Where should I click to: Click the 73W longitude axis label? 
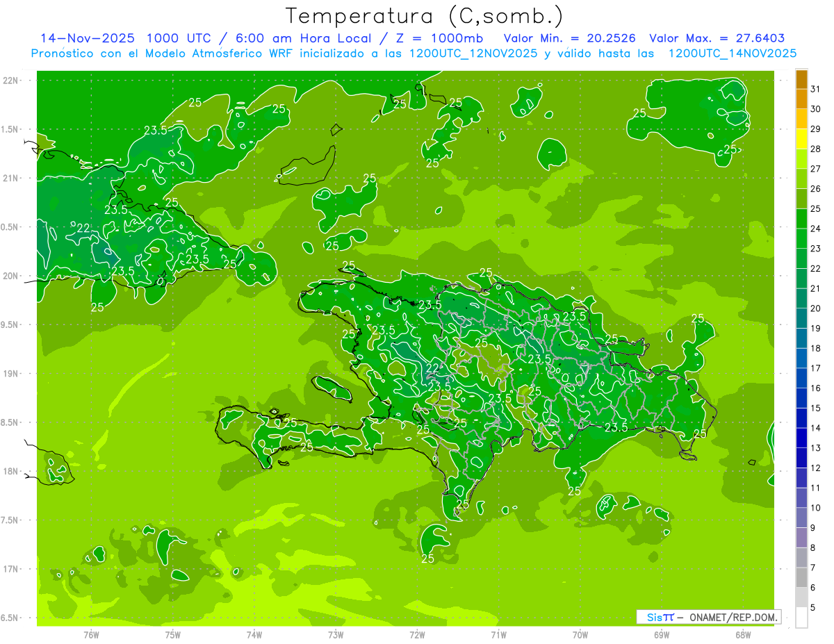click(x=336, y=634)
